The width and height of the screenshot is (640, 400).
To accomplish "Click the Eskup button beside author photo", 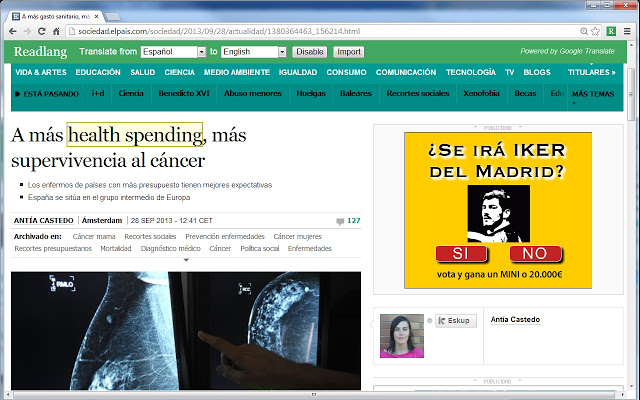I will point(456,320).
